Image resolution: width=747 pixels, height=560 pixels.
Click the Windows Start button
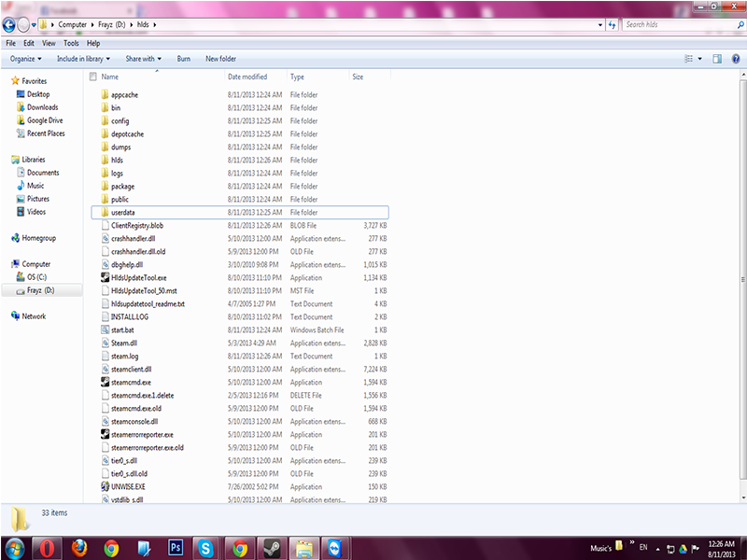tap(15, 549)
